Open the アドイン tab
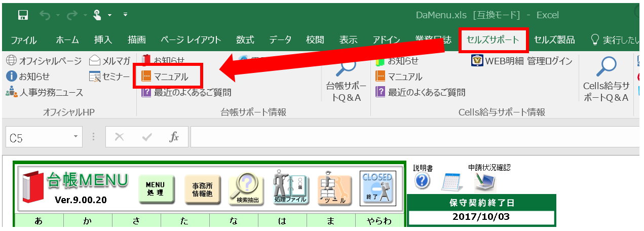The height and width of the screenshot is (231, 644). [387, 40]
